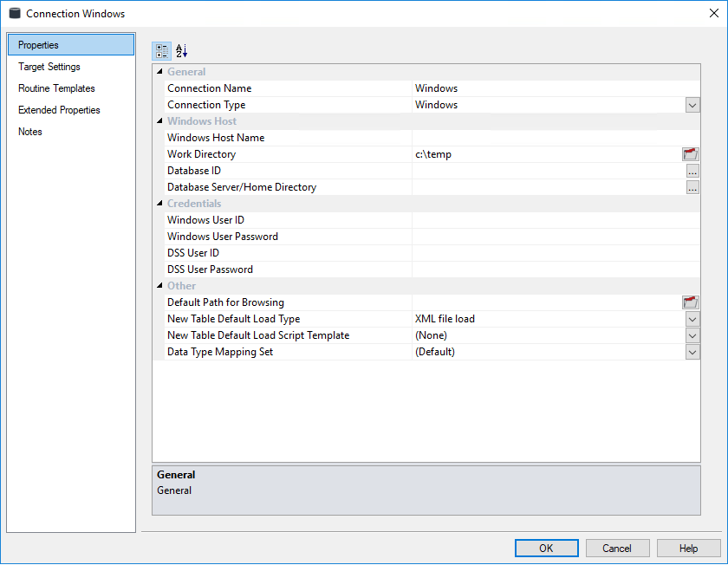Close the Connection Windows dialog
728x565 pixels.
coord(714,13)
